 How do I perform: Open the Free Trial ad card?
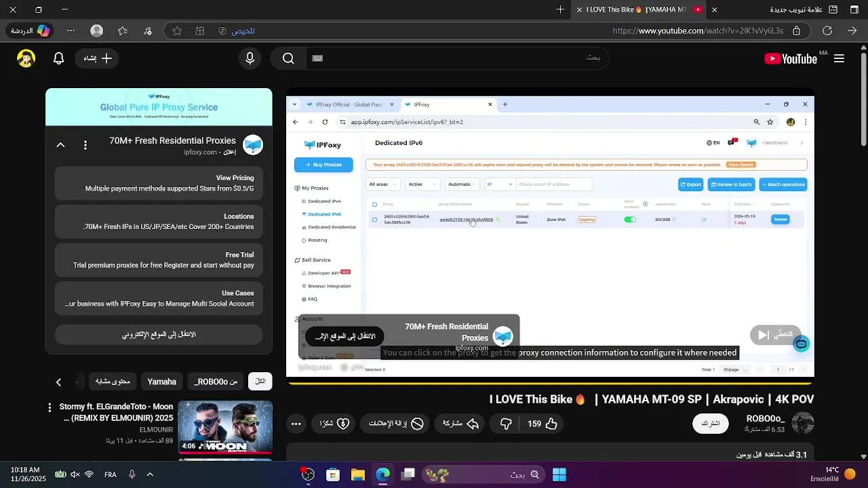coord(159,260)
